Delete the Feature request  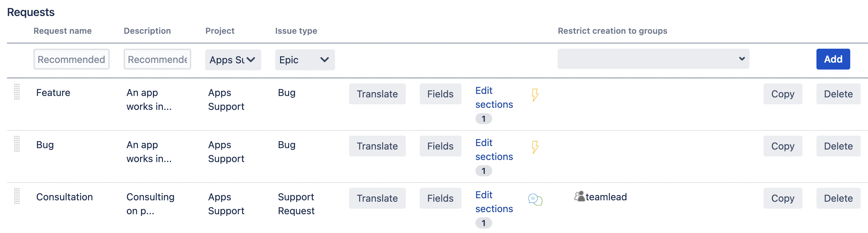pyautogui.click(x=838, y=94)
